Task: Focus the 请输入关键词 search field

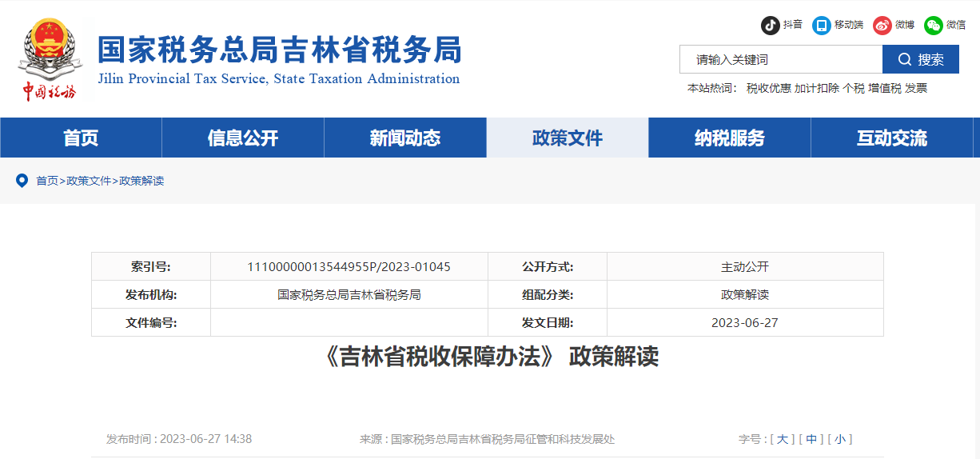Action: pyautogui.click(x=781, y=59)
